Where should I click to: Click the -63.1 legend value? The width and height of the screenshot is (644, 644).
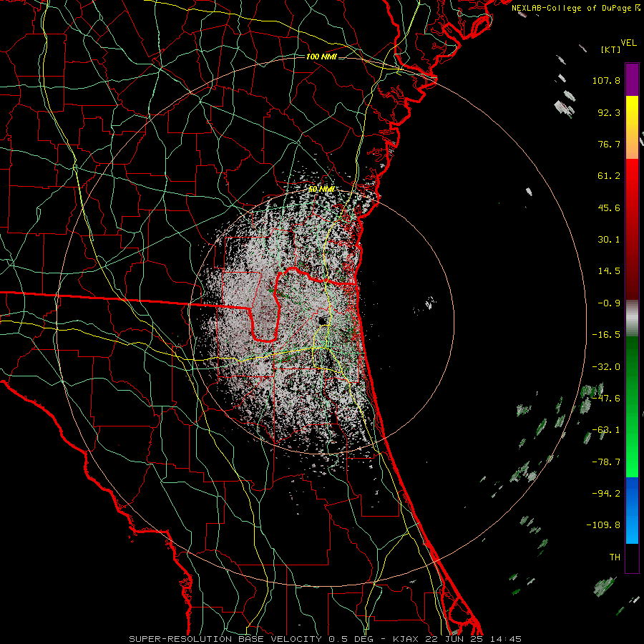point(606,430)
